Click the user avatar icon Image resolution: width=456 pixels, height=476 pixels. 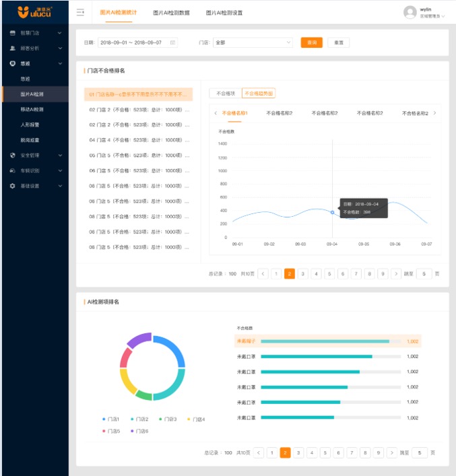pyautogui.click(x=410, y=12)
